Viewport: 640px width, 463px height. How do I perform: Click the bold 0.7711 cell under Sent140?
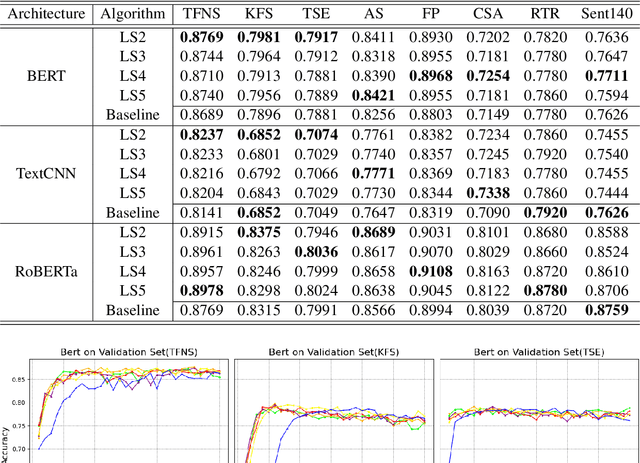(x=604, y=76)
